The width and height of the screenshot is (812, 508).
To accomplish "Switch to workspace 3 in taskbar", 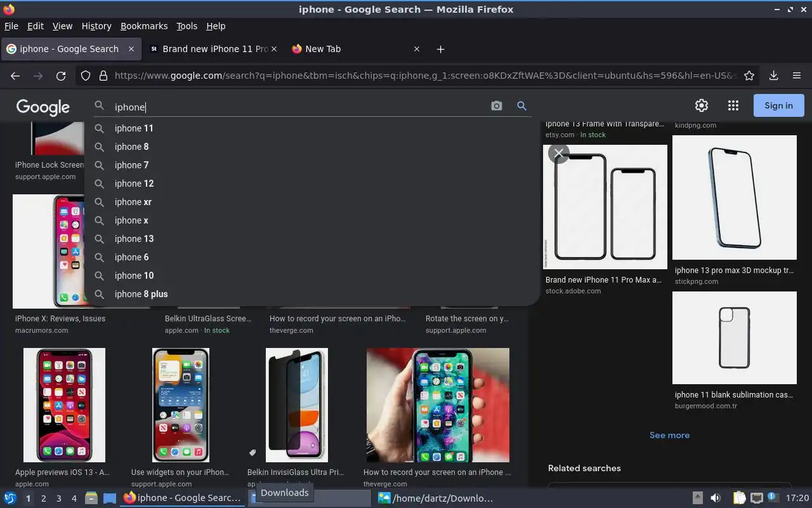I will coord(58,498).
